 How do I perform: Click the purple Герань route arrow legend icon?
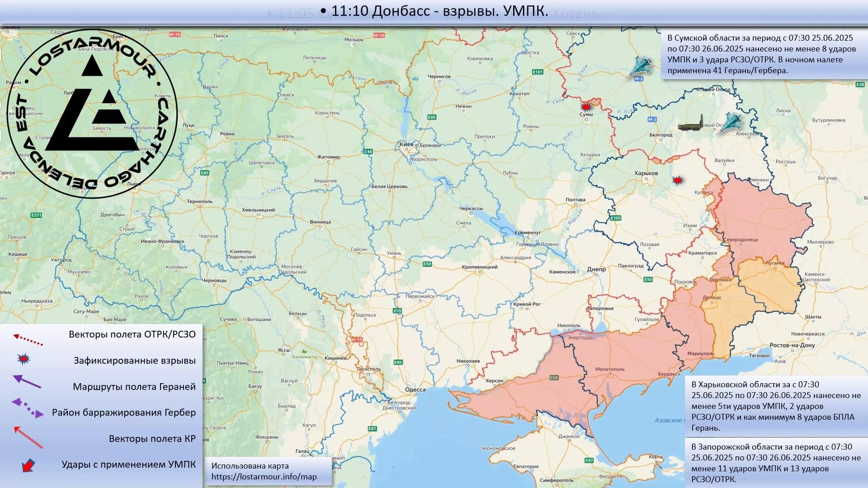(x=27, y=382)
